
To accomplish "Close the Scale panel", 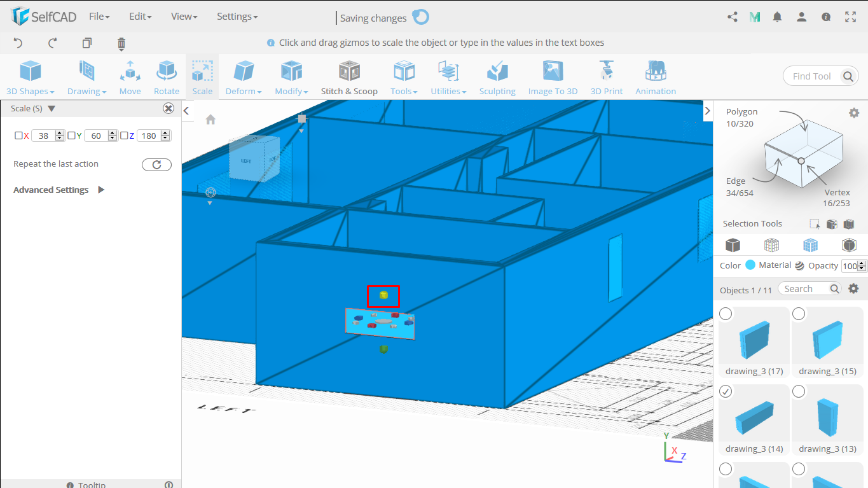I will click(169, 108).
